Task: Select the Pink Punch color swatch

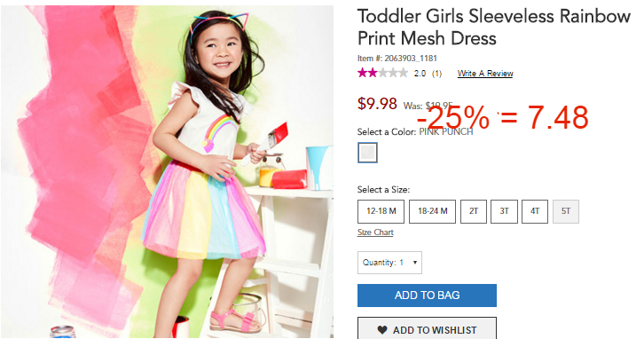Action: [367, 153]
